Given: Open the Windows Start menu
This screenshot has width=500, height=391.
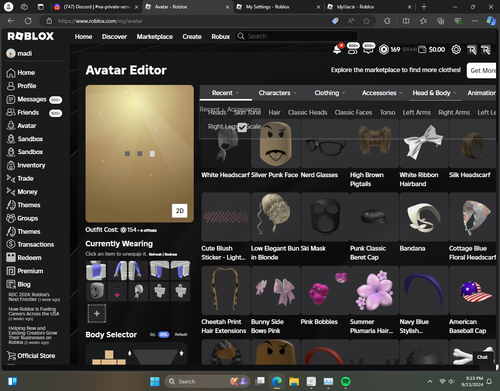Looking at the screenshot, I should 155,381.
